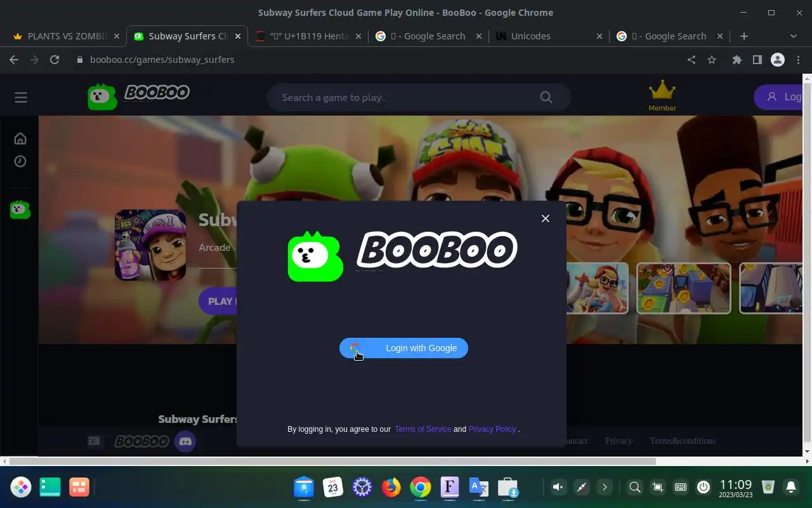This screenshot has height=508, width=812.
Task: Reload the current page
Action: click(x=55, y=60)
